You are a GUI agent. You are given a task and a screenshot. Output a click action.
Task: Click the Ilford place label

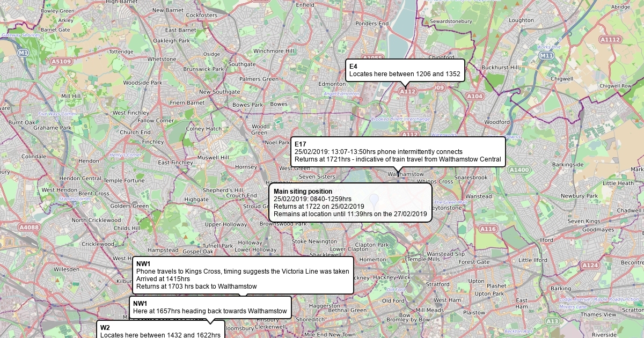(x=546, y=240)
